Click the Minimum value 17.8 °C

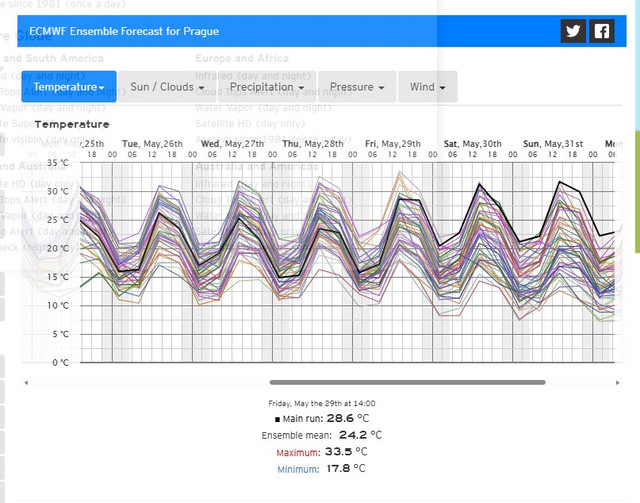click(x=346, y=469)
